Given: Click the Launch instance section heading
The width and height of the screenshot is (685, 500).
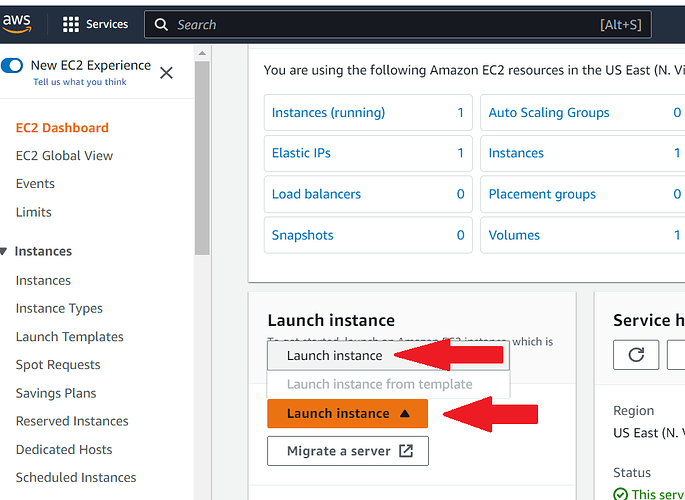Looking at the screenshot, I should [x=331, y=320].
